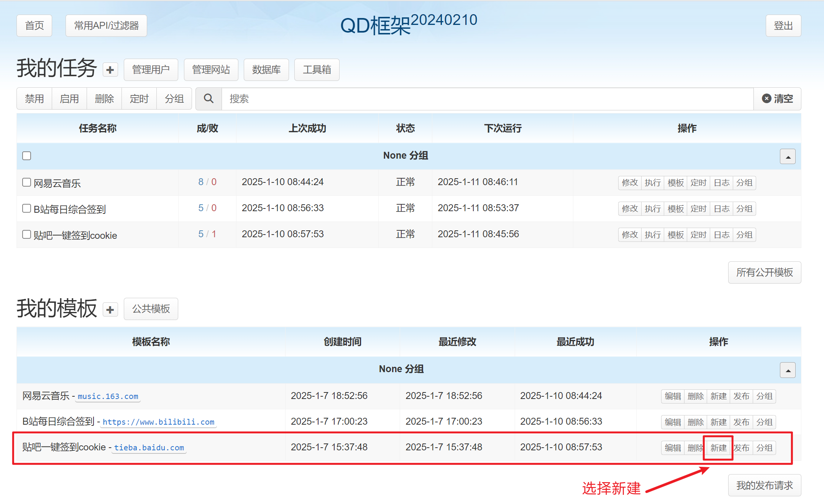824x504 pixels.
Task: Click the plus icon beside 我的模板
Action: pos(110,310)
